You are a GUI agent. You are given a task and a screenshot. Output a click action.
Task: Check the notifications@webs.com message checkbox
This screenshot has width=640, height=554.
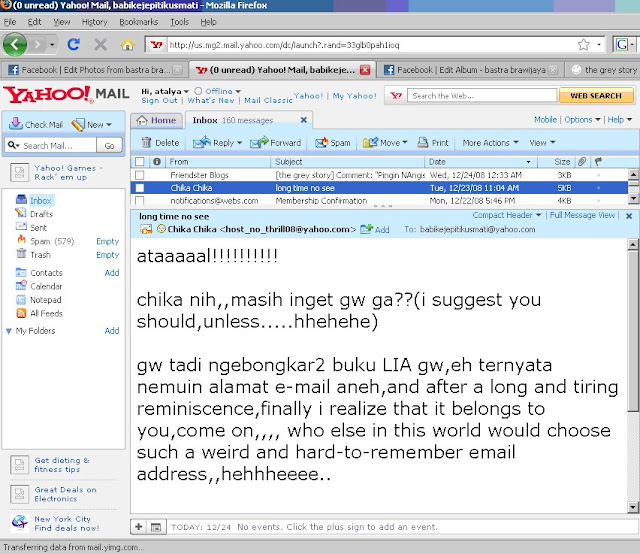[x=140, y=200]
